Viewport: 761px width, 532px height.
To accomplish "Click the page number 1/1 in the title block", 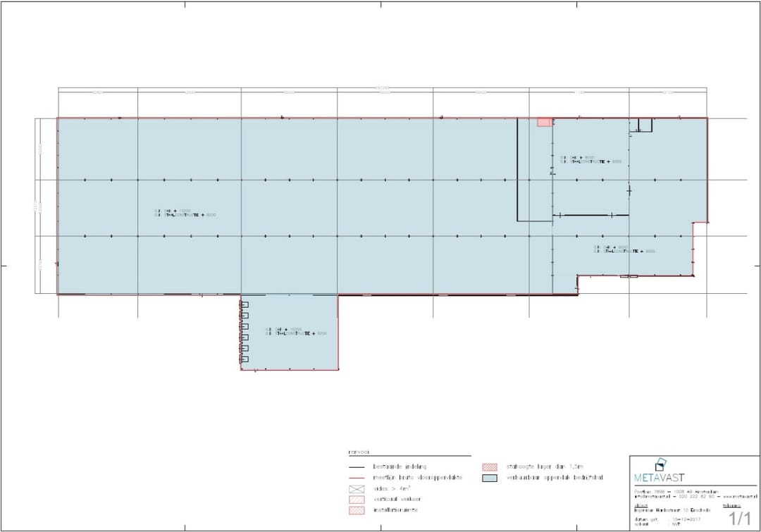I will [739, 519].
